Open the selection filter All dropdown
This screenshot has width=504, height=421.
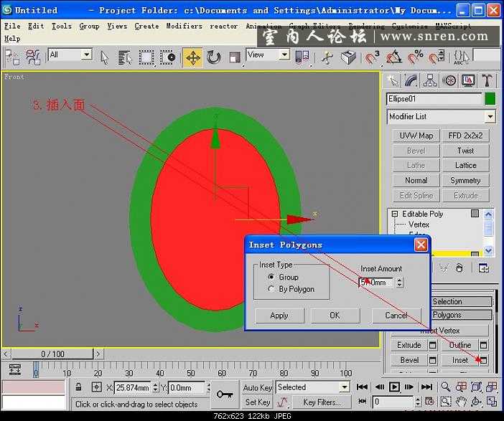[86, 55]
